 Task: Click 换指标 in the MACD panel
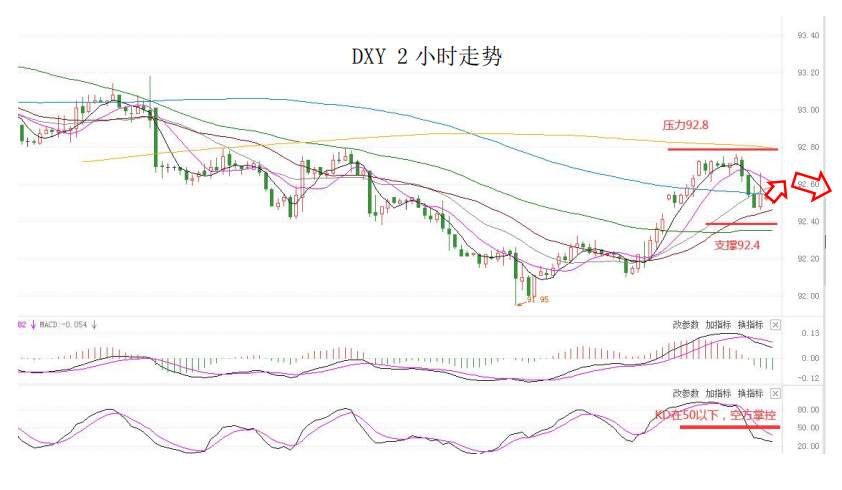750,325
